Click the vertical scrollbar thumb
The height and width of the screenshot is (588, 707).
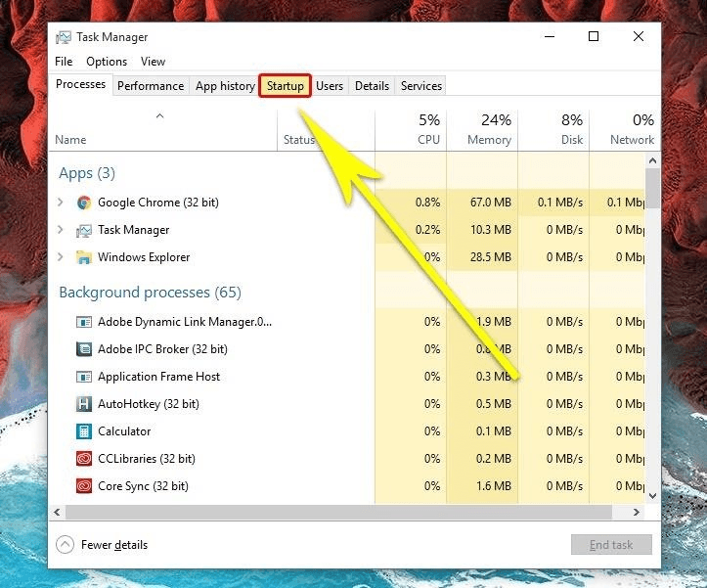tap(652, 188)
